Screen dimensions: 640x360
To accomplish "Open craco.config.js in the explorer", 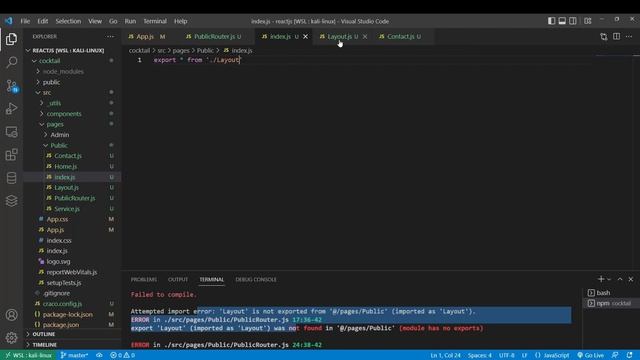I will tap(62, 304).
